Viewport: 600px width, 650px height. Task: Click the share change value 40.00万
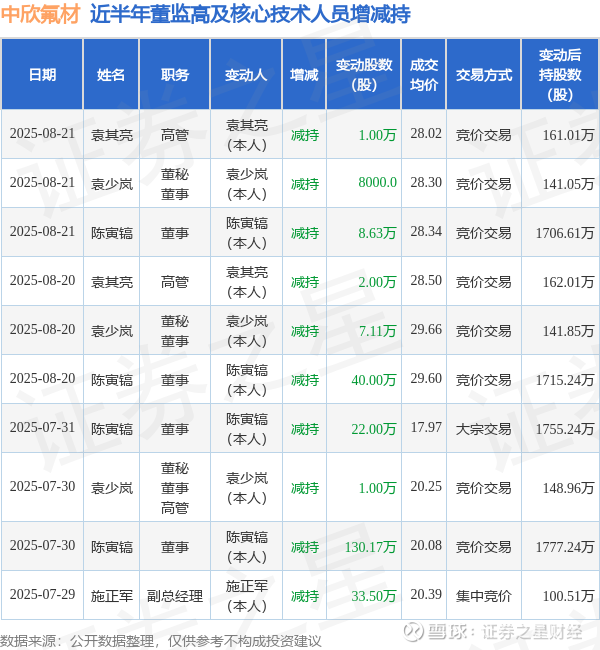pyautogui.click(x=374, y=380)
